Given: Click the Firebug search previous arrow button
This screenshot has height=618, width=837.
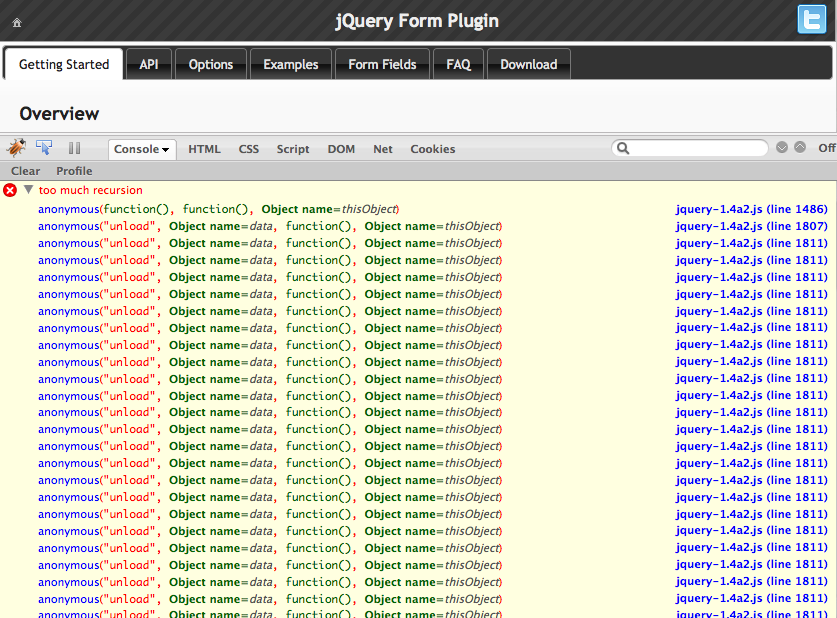Looking at the screenshot, I should click(782, 148).
